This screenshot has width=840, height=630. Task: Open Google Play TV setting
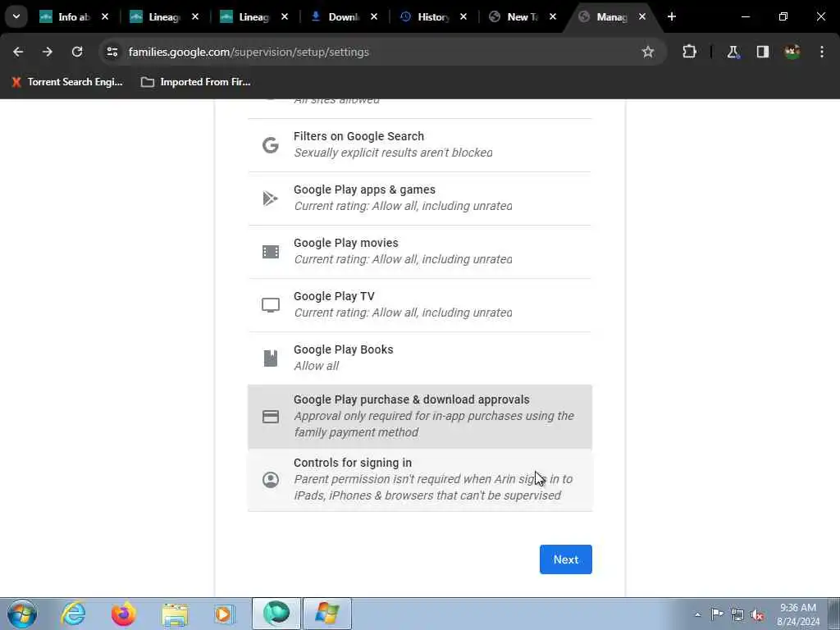[420, 305]
